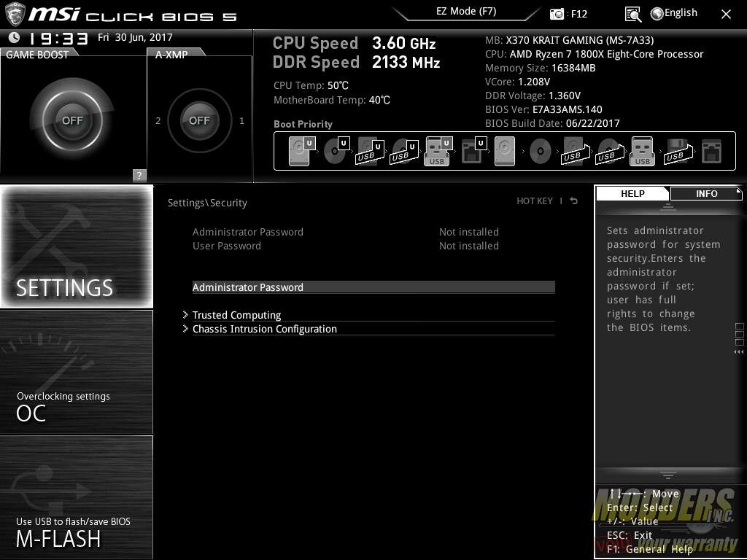Open the search magnifier icon
The image size is (747, 560).
632,15
